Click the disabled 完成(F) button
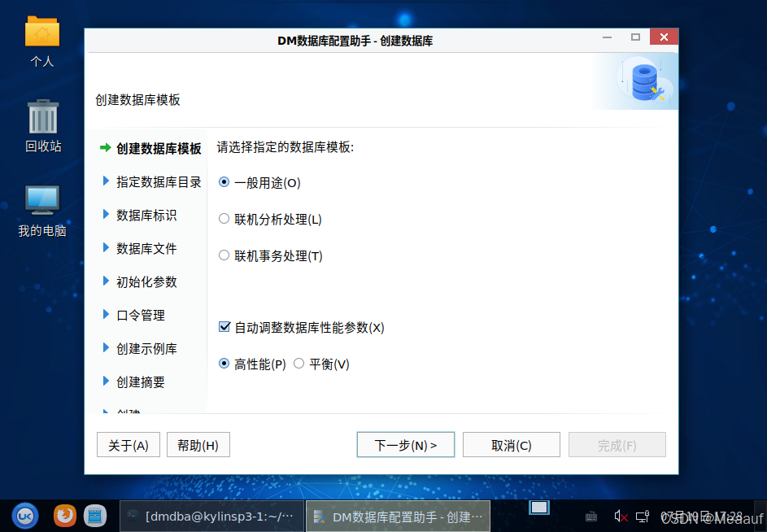The height and width of the screenshot is (532, 767). click(x=617, y=444)
